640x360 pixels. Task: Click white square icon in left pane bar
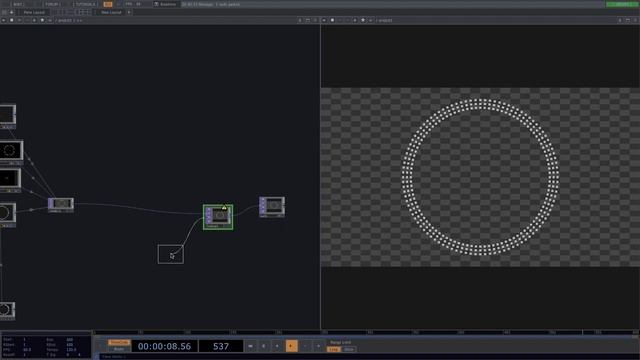(x=11, y=20)
